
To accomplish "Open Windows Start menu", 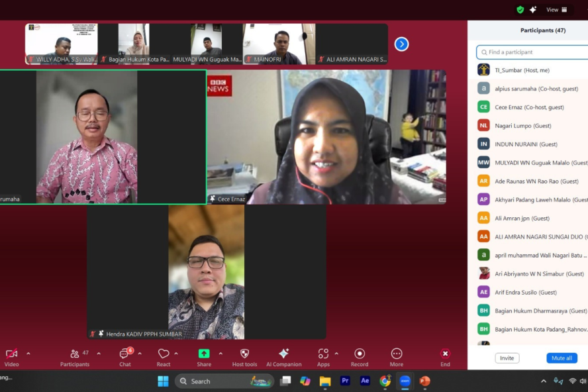I will click(163, 381).
